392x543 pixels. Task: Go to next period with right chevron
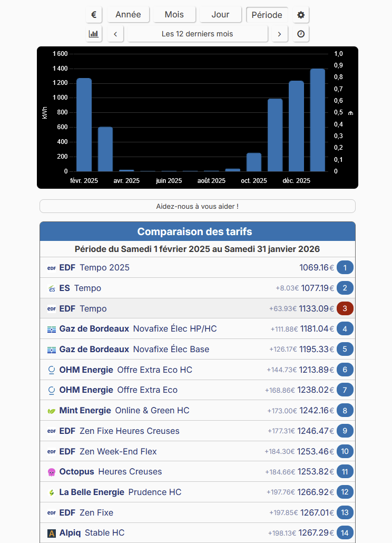279,34
